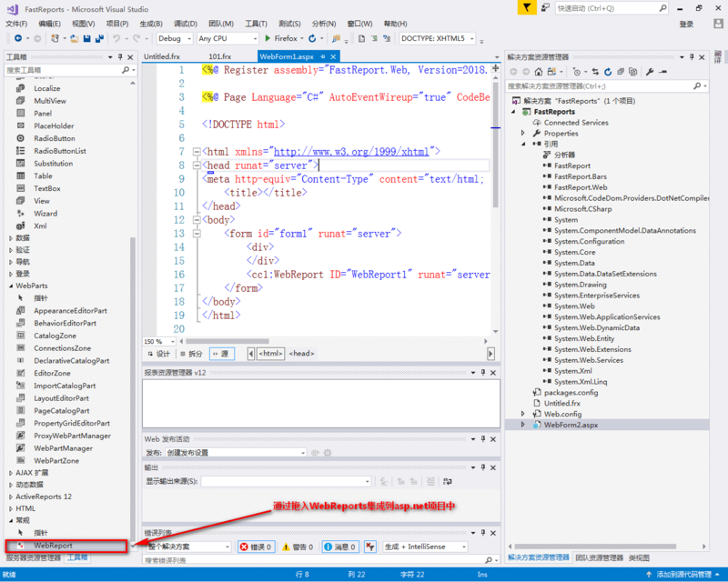Toggle auto-hide pin on the 工具箱 panel
This screenshot has width=728, height=582.
120,56
